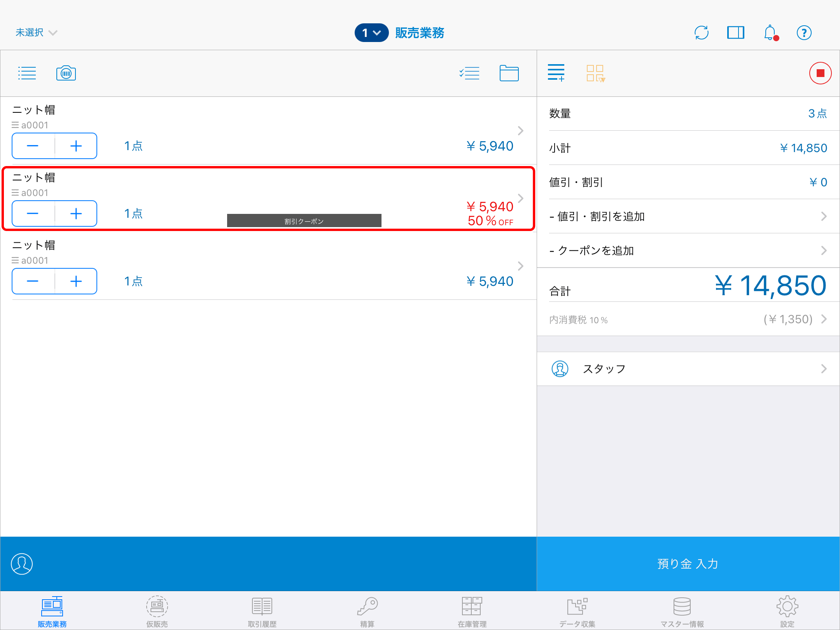Click the checklist select-items icon

[469, 73]
